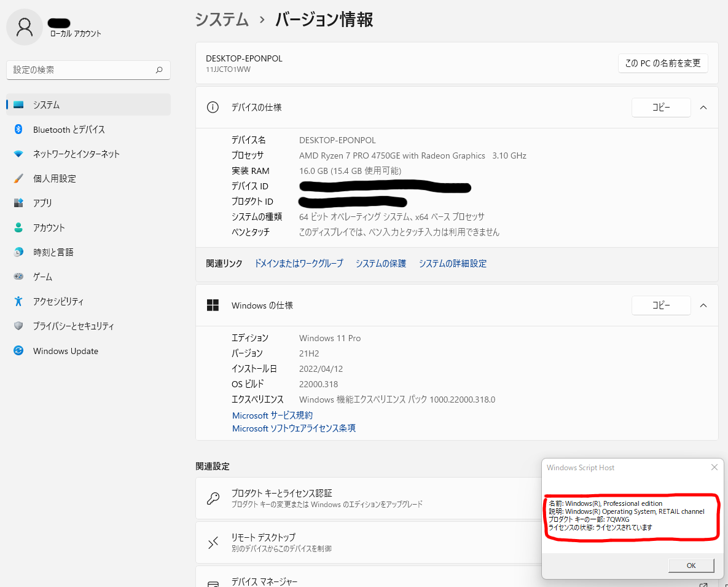This screenshot has width=728, height=587.
Task: Click the 16.0 GB RAM value
Action: (350, 171)
